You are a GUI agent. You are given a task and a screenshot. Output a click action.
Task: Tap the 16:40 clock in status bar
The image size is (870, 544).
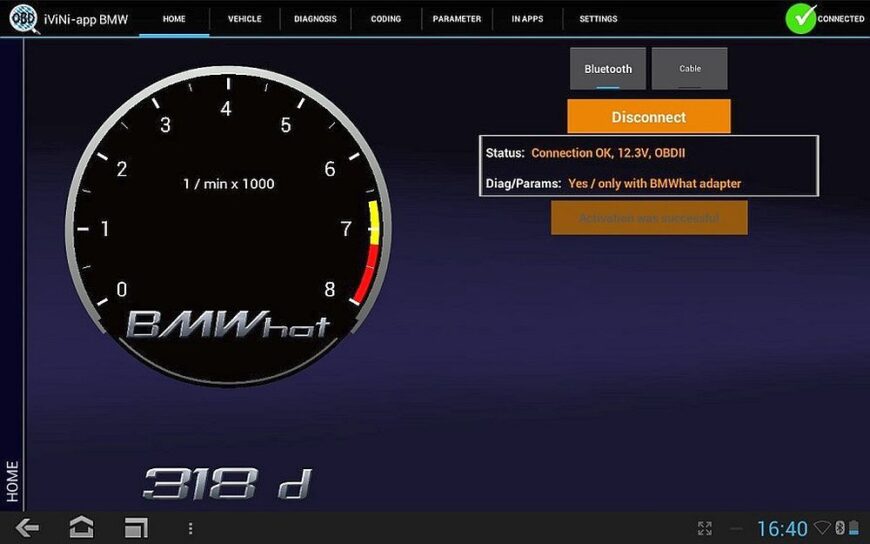point(781,528)
